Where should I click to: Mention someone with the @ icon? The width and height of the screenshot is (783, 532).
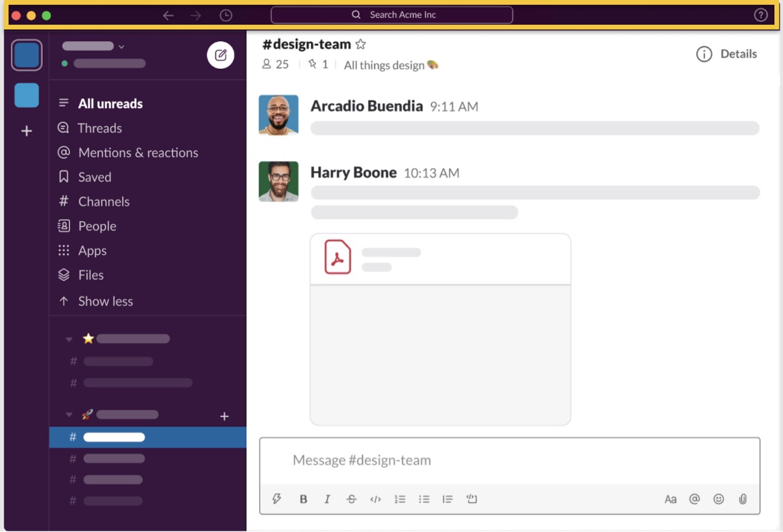694,499
